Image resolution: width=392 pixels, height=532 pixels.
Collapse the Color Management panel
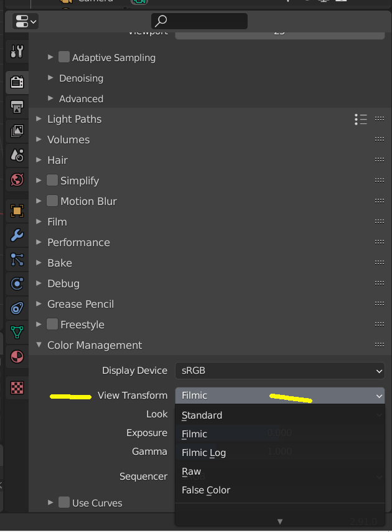[95, 345]
